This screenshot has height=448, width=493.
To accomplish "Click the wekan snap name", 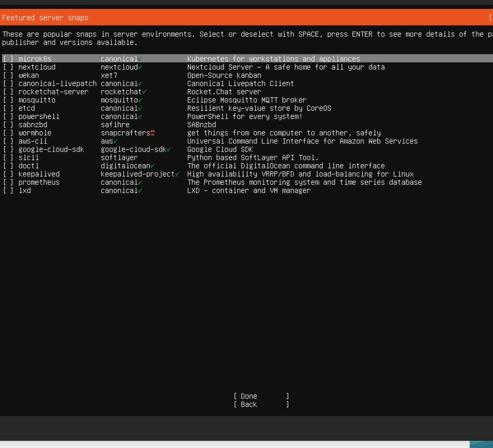I will [x=29, y=75].
